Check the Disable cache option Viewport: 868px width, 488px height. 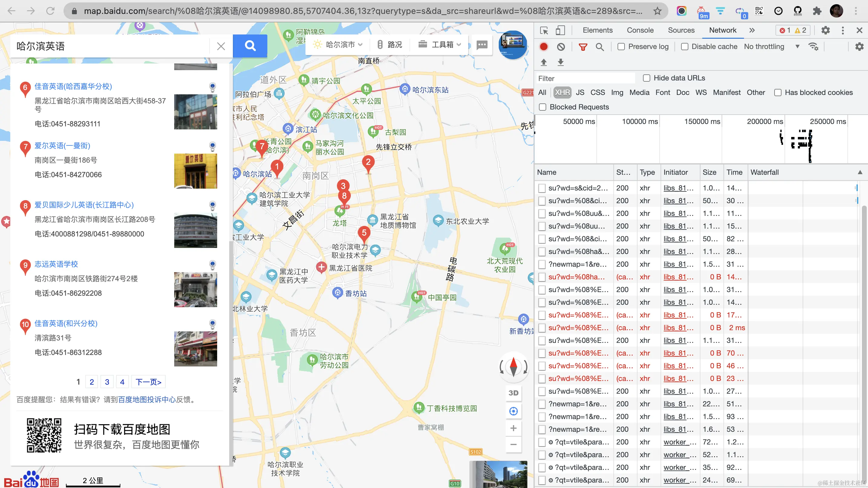pyautogui.click(x=684, y=47)
